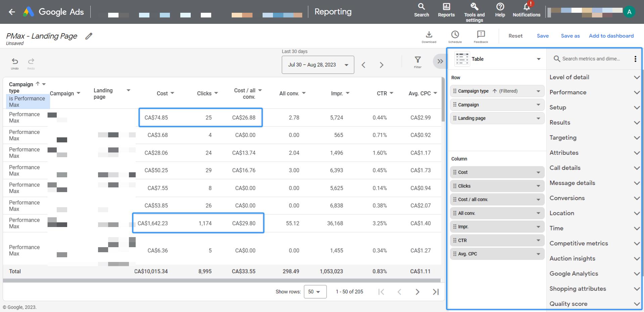Open the Filter tool

click(418, 62)
